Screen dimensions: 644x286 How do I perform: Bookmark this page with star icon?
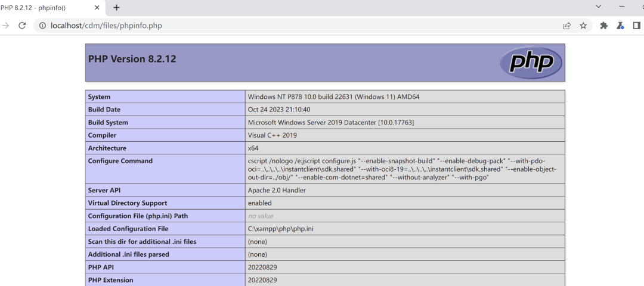583,26
